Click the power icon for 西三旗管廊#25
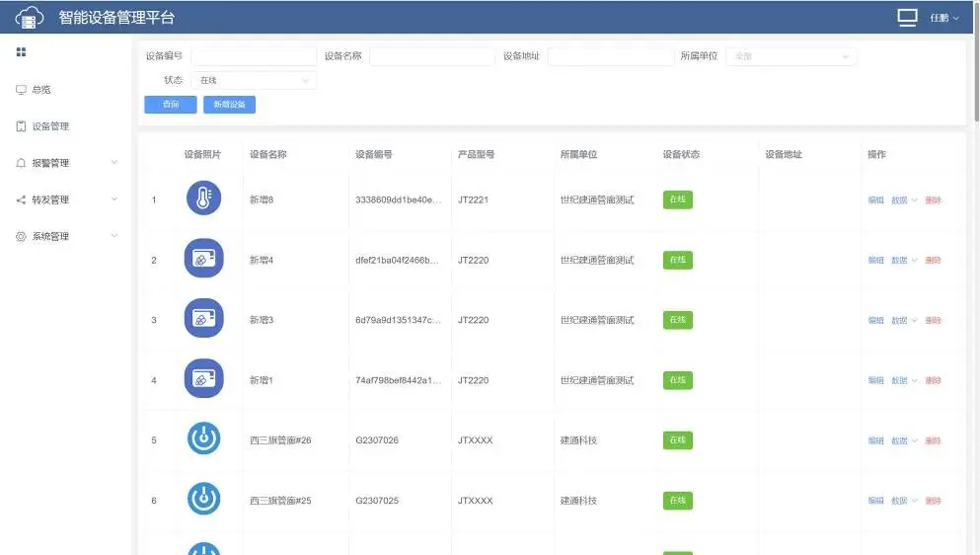This screenshot has height=555, width=980. (x=203, y=499)
